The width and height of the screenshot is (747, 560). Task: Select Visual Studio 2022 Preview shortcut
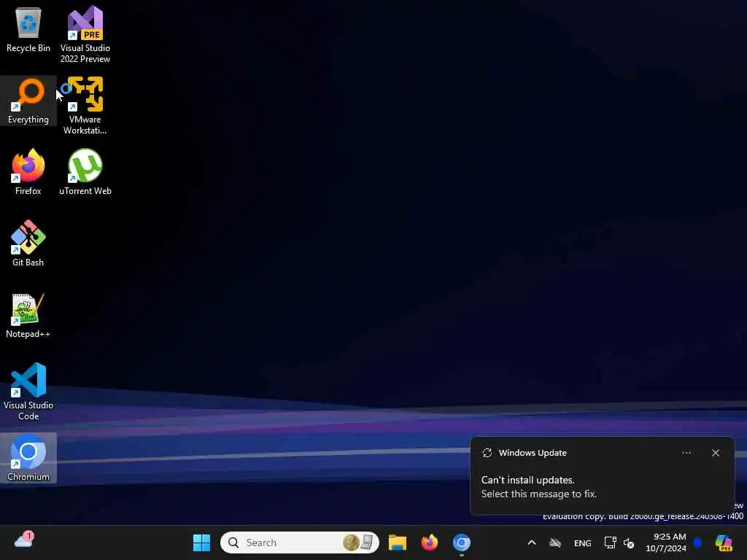pos(85,35)
